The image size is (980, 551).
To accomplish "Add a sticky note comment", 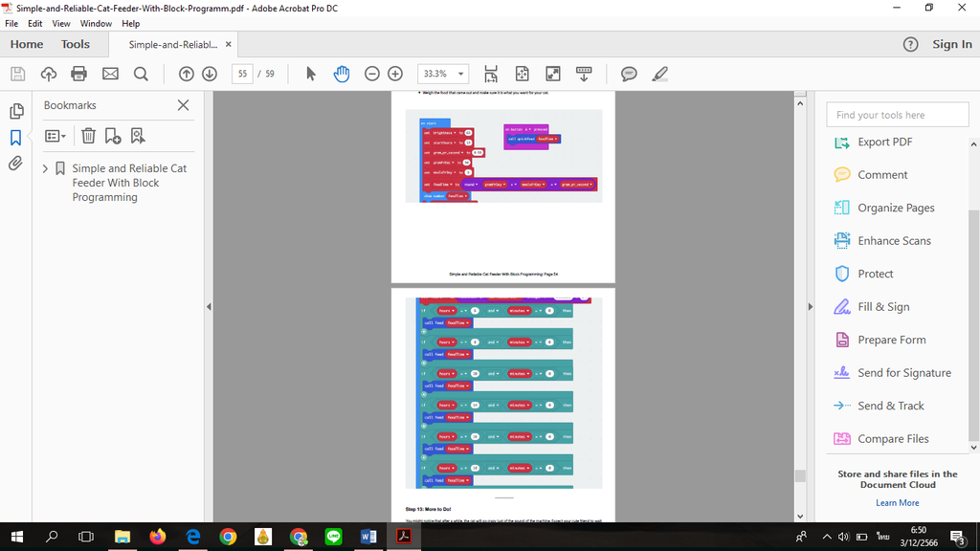I will point(629,74).
